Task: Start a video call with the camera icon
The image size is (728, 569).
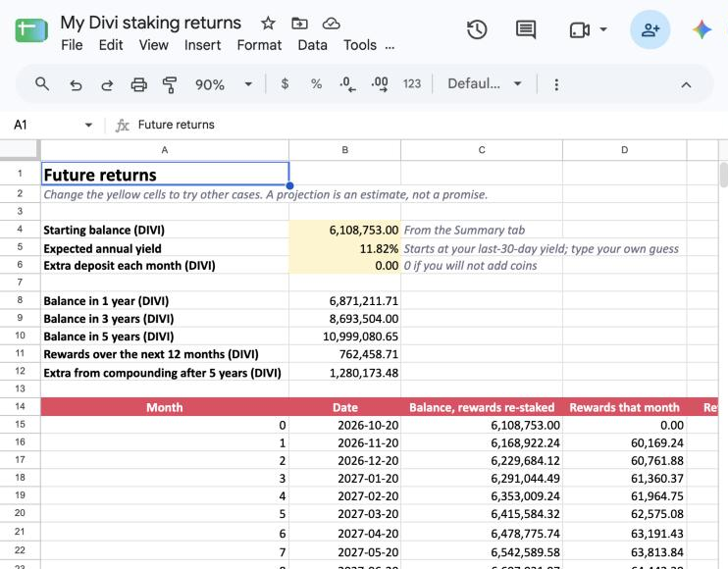Action: tap(580, 30)
